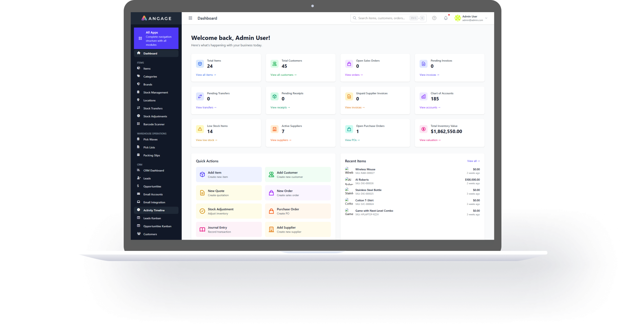Click the Total Items cube icon
Viewport: 644px width, 329px height.
click(200, 64)
